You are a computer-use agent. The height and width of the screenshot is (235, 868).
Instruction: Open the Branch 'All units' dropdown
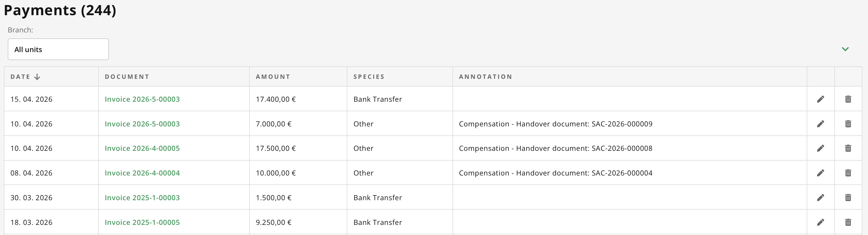[x=58, y=49]
